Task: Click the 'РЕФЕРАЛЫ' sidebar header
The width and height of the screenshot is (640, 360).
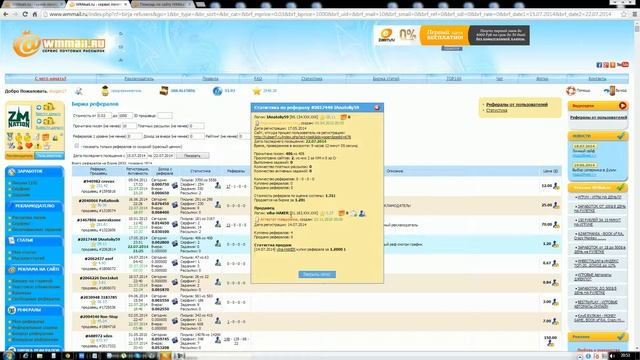Action: (35, 310)
